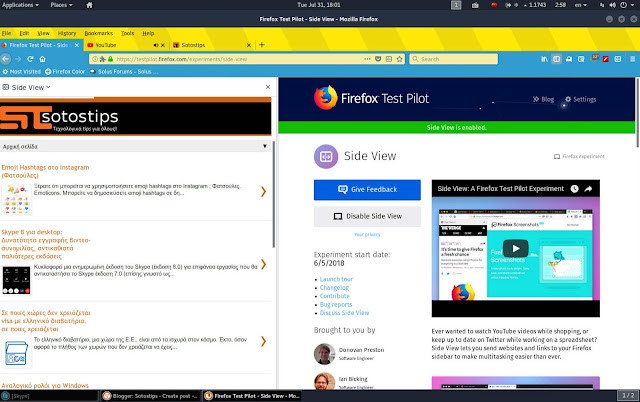
Task: Click the sotostips logo banner
Action: coord(135,117)
